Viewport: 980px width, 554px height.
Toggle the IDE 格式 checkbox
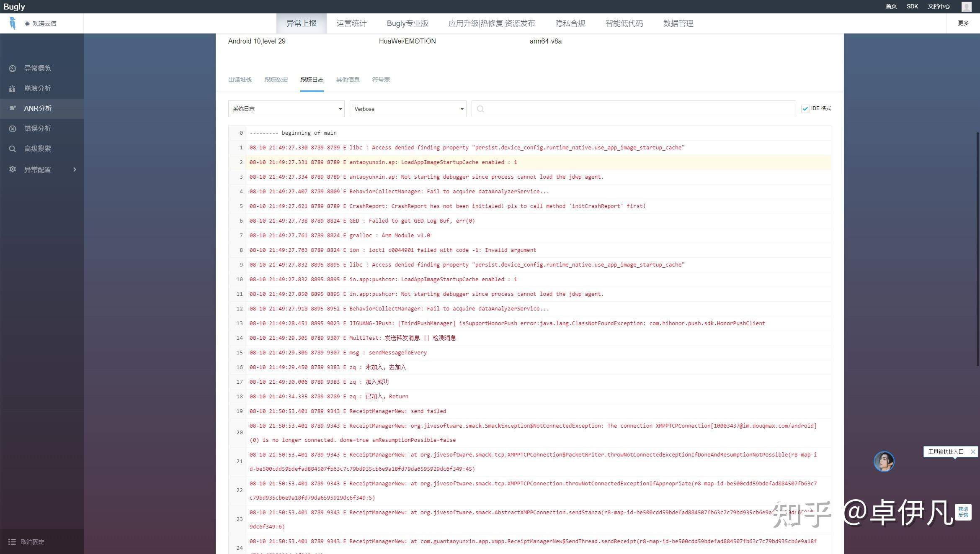coord(805,108)
